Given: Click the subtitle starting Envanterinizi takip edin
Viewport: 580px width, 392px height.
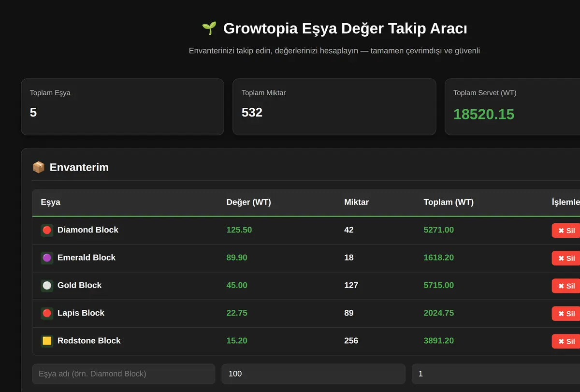Looking at the screenshot, I should point(334,51).
